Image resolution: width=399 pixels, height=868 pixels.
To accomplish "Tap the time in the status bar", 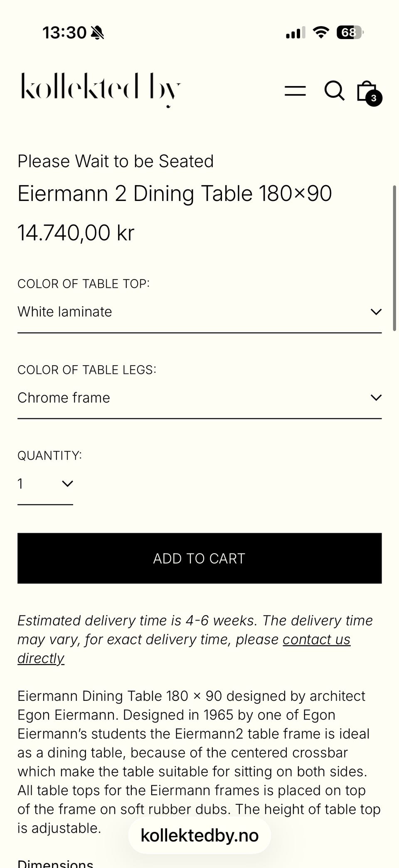I will [x=64, y=32].
